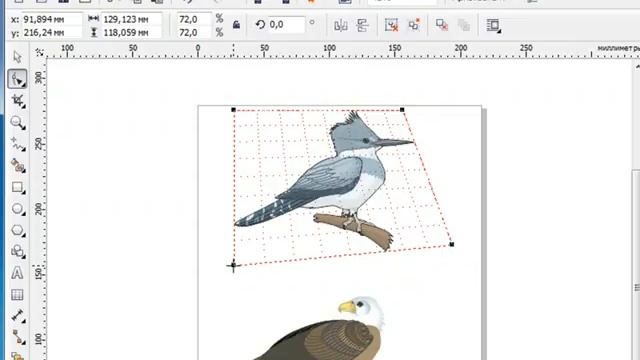
Task: Open the wrap text dropdown
Action: 493,25
